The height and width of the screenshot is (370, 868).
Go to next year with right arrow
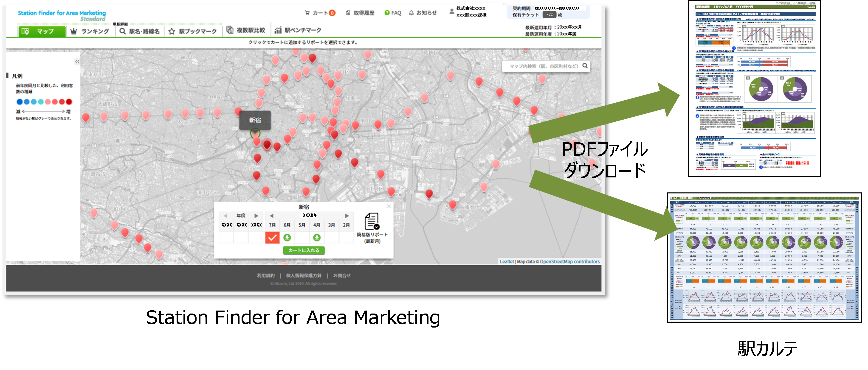[347, 216]
